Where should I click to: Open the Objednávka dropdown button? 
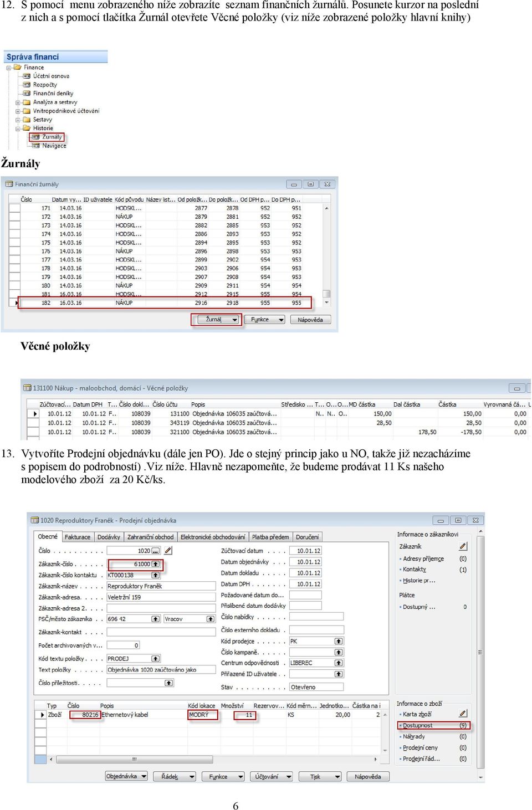click(x=126, y=776)
